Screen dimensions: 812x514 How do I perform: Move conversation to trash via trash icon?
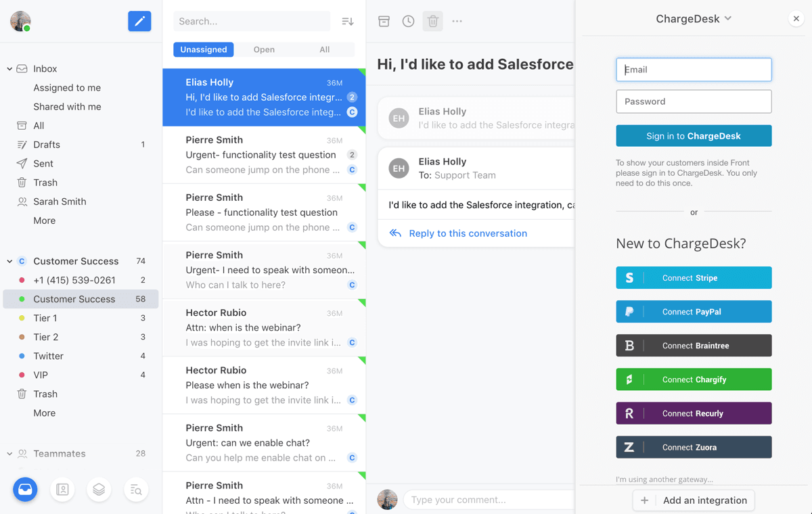pos(432,21)
